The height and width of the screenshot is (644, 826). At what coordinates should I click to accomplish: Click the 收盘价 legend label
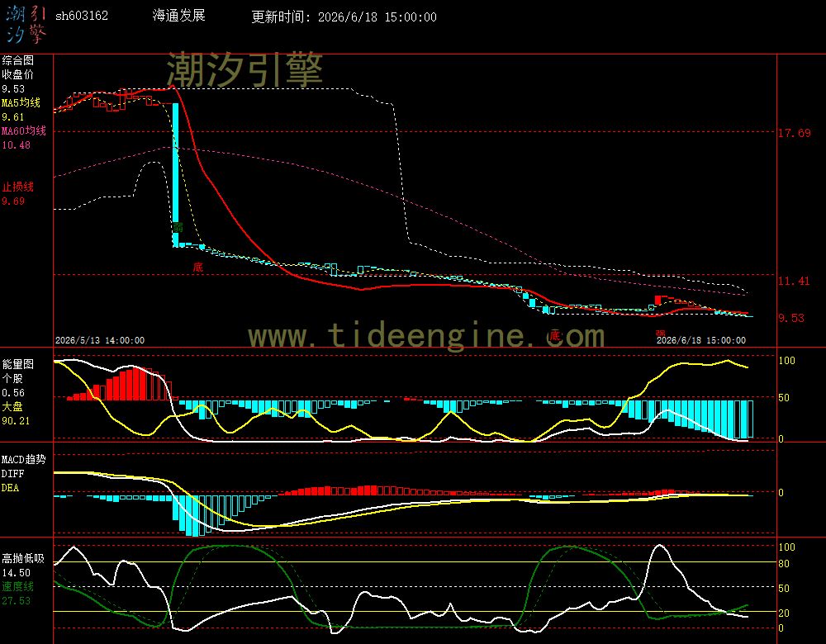pos(18,74)
